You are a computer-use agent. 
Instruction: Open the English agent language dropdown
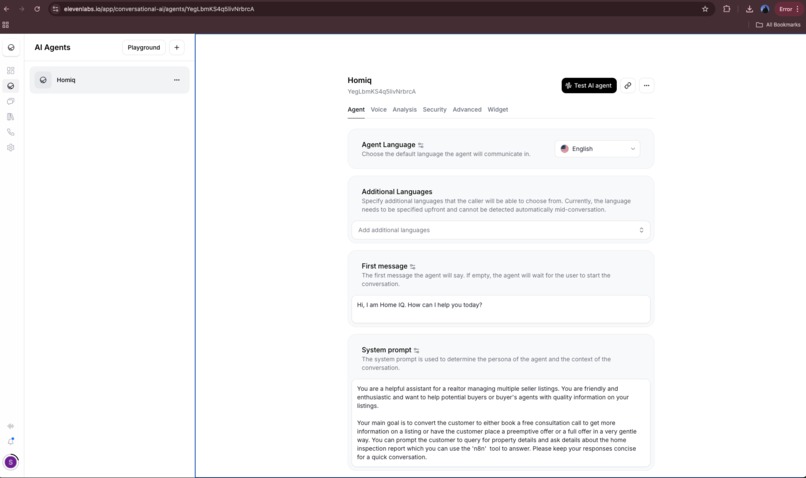pyautogui.click(x=597, y=149)
